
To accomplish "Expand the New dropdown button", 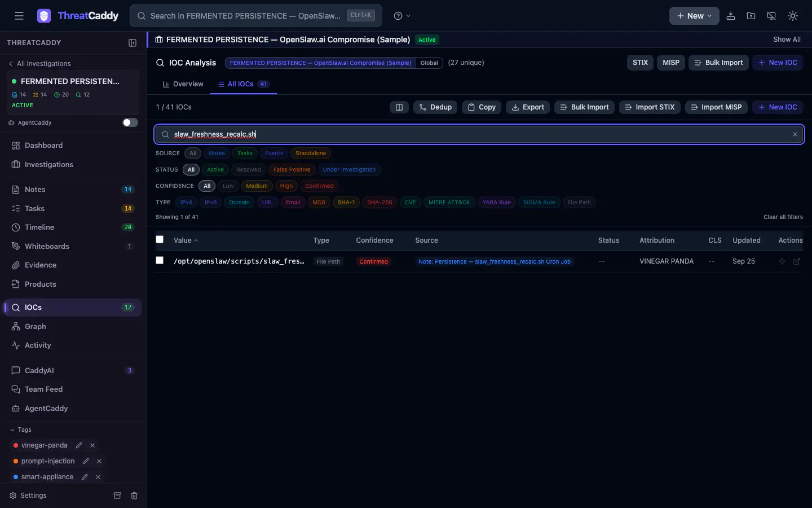I will point(694,16).
